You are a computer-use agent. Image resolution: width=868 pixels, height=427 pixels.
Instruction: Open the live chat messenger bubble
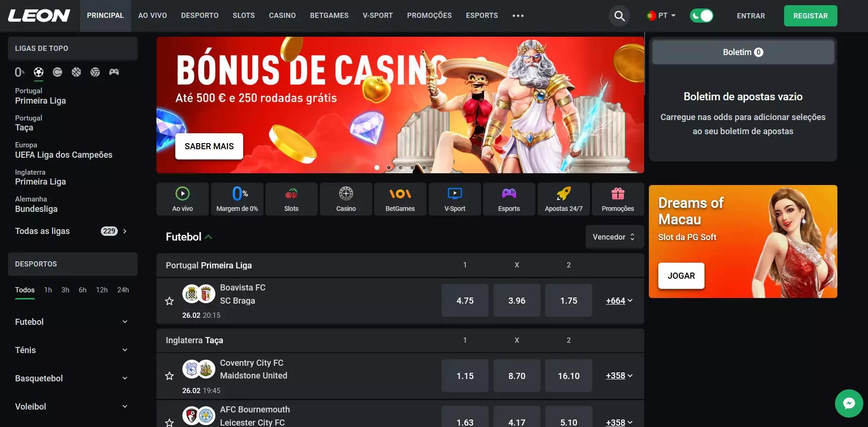(849, 403)
